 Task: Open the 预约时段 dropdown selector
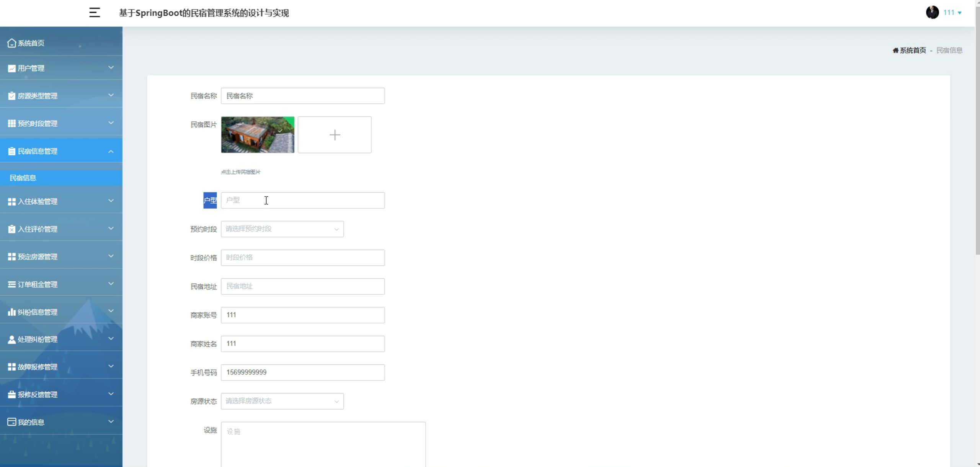point(282,229)
